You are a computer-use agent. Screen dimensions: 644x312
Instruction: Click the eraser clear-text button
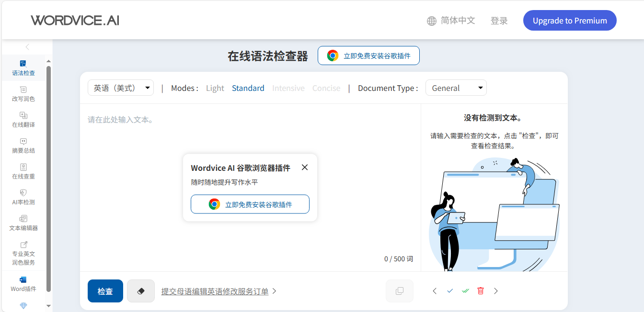tap(141, 291)
